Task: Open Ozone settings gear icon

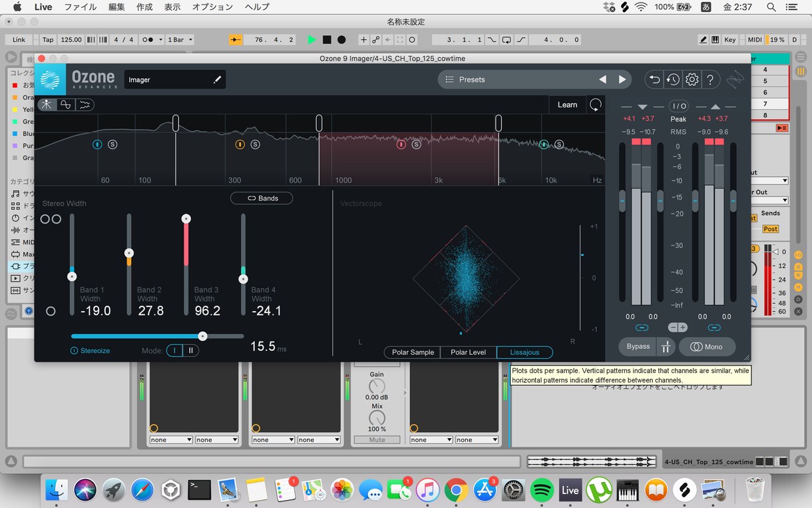Action: click(692, 80)
